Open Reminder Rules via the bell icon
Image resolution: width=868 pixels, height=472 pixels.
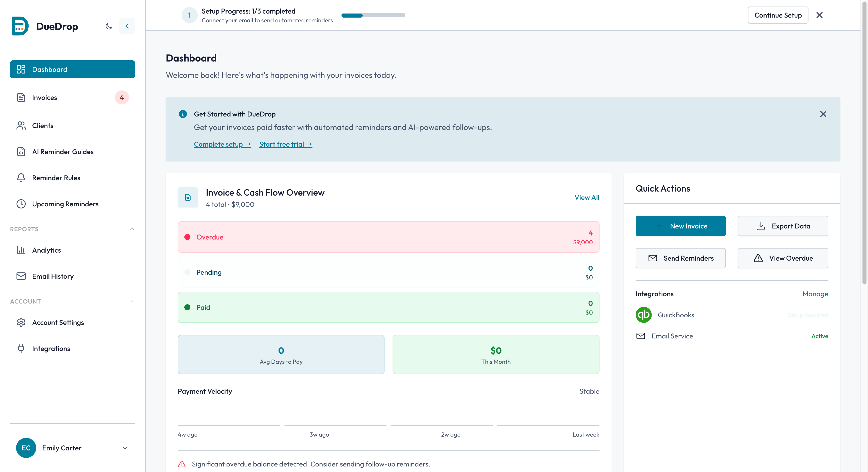[x=21, y=178]
